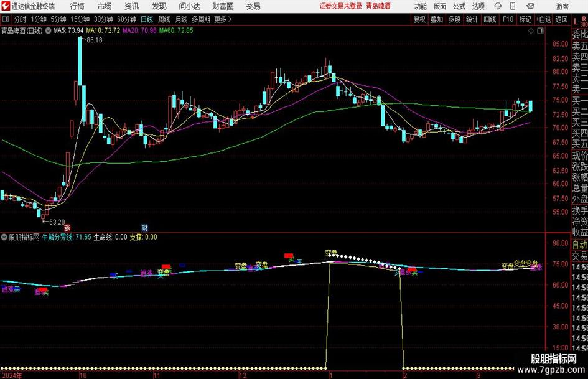Screen dimensions: 588x379
Task: Click the 叠加 overlay button
Action: click(x=437, y=19)
